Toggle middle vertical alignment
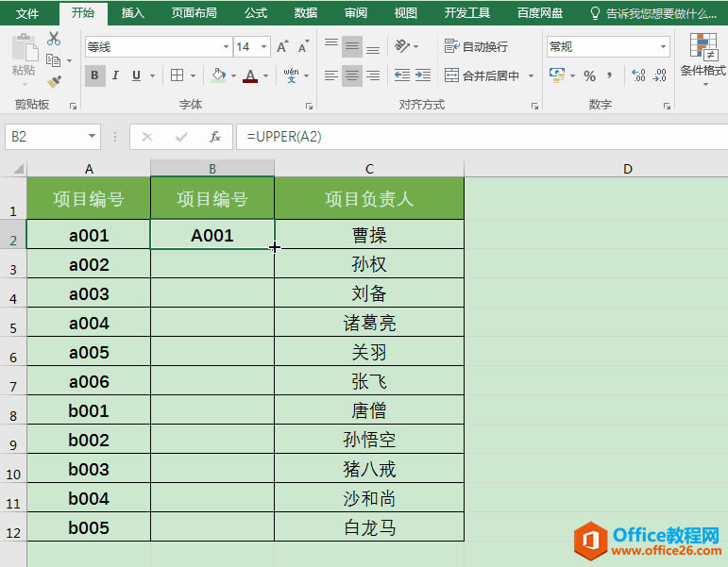Screen dimensions: 728x567 pyautogui.click(x=352, y=46)
